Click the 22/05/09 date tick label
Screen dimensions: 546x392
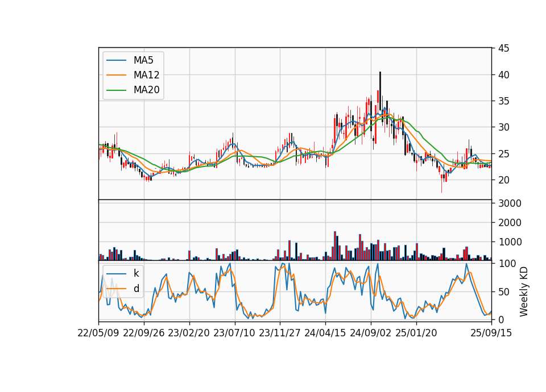(x=98, y=333)
